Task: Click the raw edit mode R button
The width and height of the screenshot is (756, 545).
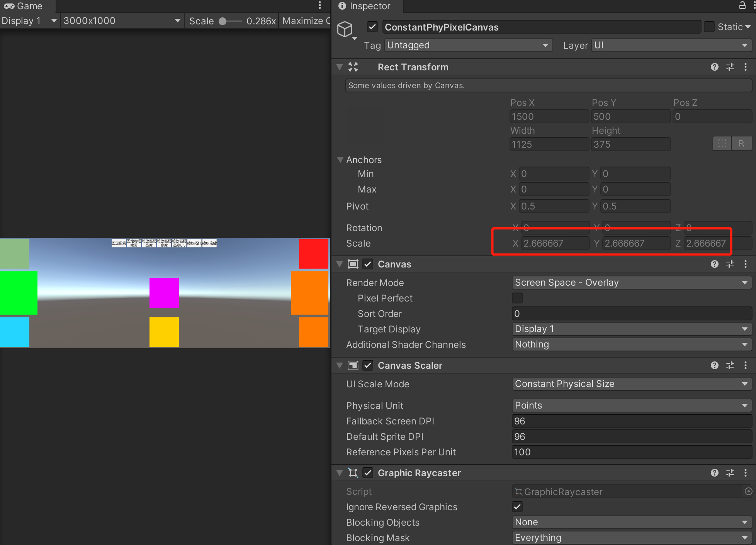Action: (x=741, y=144)
